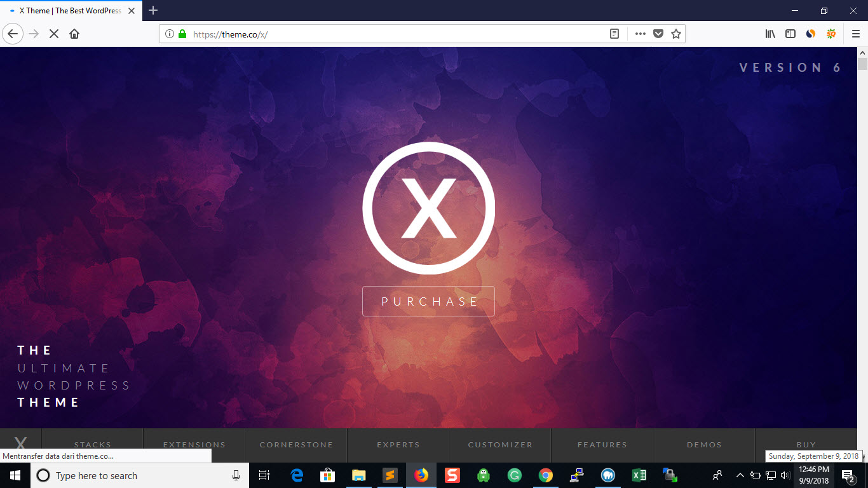Click the Firefox back arrow button

pyautogui.click(x=13, y=34)
